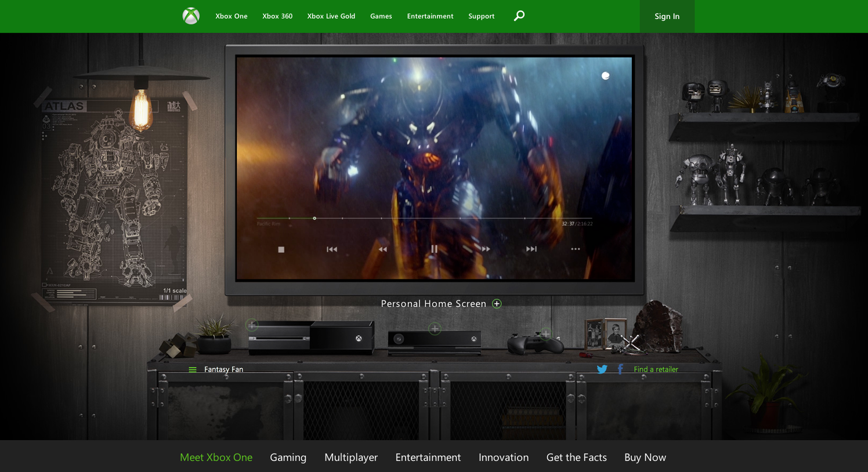This screenshot has height=472, width=868.
Task: Go to the Buy Now tab
Action: coord(645,458)
